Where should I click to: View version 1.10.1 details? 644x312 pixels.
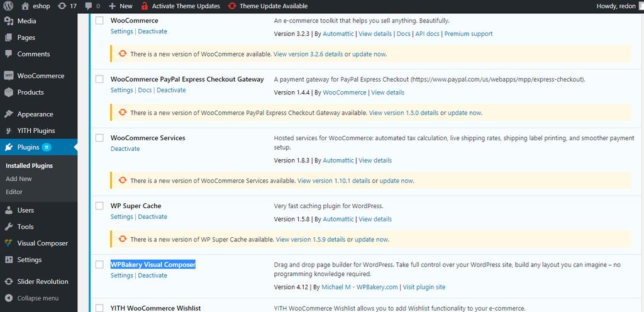click(x=334, y=181)
